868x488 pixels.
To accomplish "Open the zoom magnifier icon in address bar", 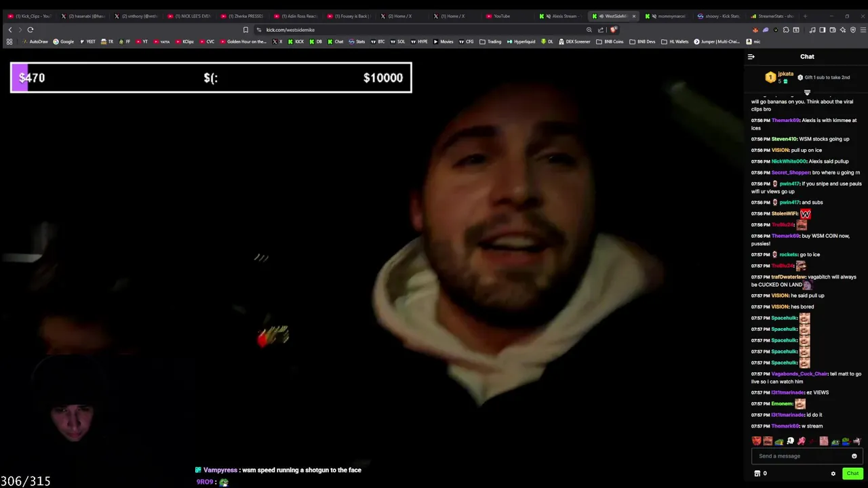I will click(589, 30).
